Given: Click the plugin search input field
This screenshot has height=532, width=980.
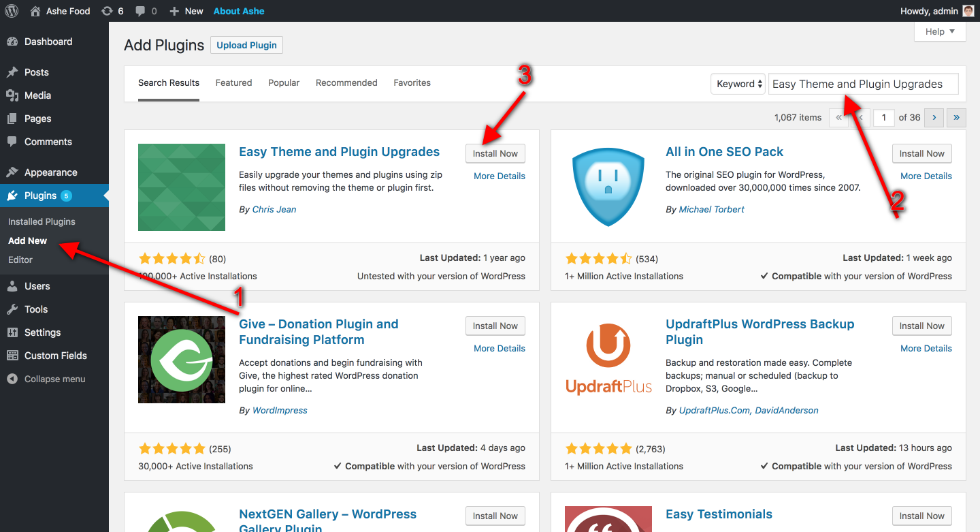Looking at the screenshot, I should (863, 84).
